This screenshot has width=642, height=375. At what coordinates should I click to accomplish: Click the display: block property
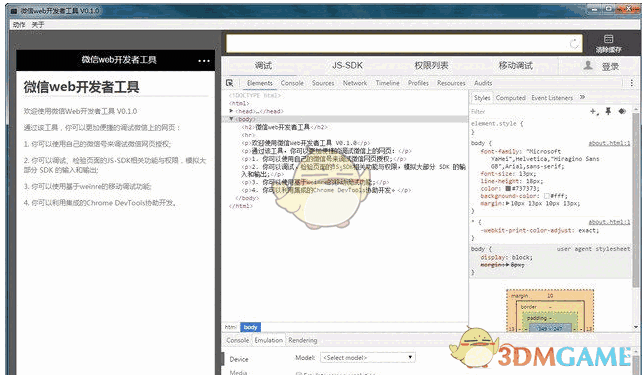[x=506, y=258]
